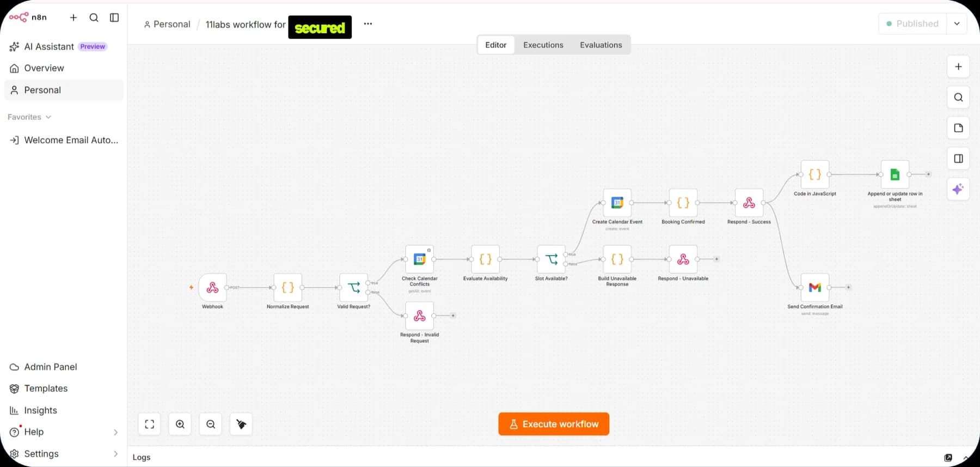The height and width of the screenshot is (467, 980).
Task: Open the canvas node search button
Action: (958, 97)
